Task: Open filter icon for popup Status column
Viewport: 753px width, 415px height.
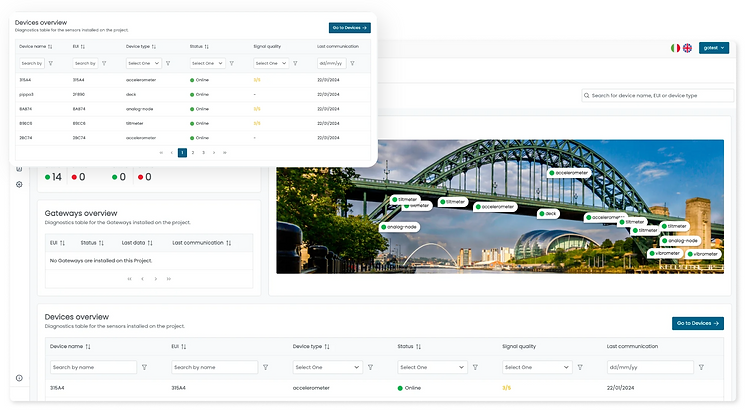Action: [x=231, y=63]
